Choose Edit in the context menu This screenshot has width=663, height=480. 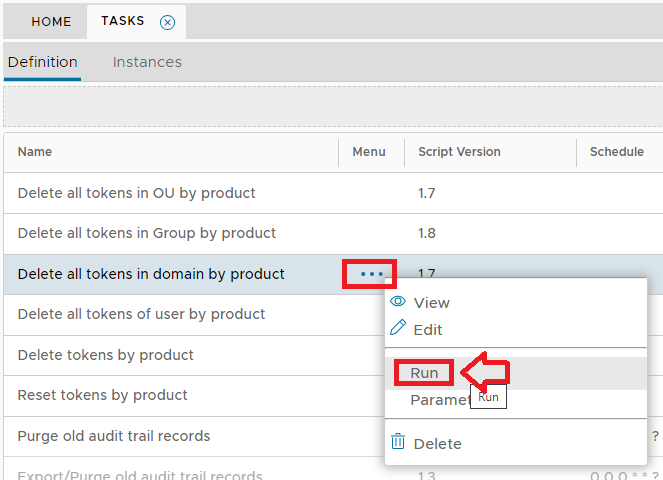click(x=428, y=329)
